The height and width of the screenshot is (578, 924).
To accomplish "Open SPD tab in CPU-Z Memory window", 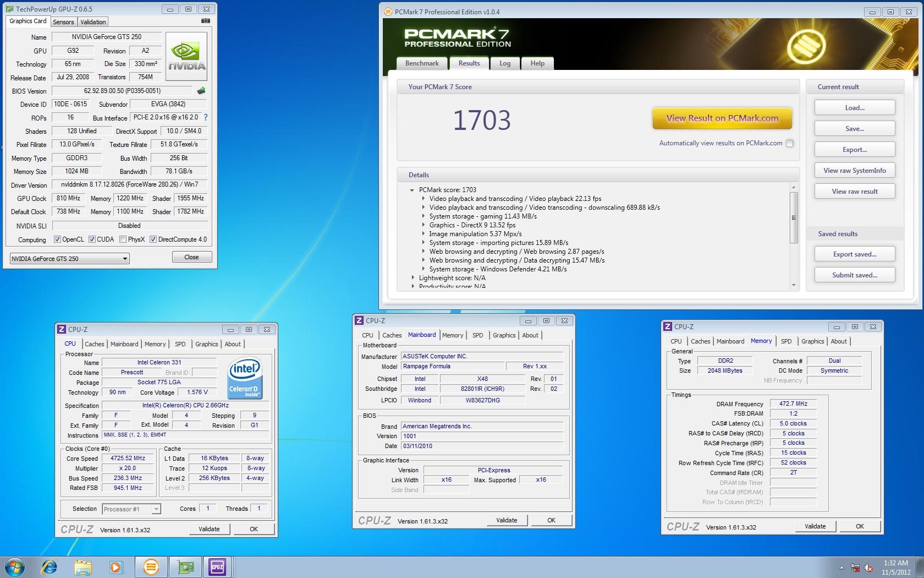I will coord(787,341).
